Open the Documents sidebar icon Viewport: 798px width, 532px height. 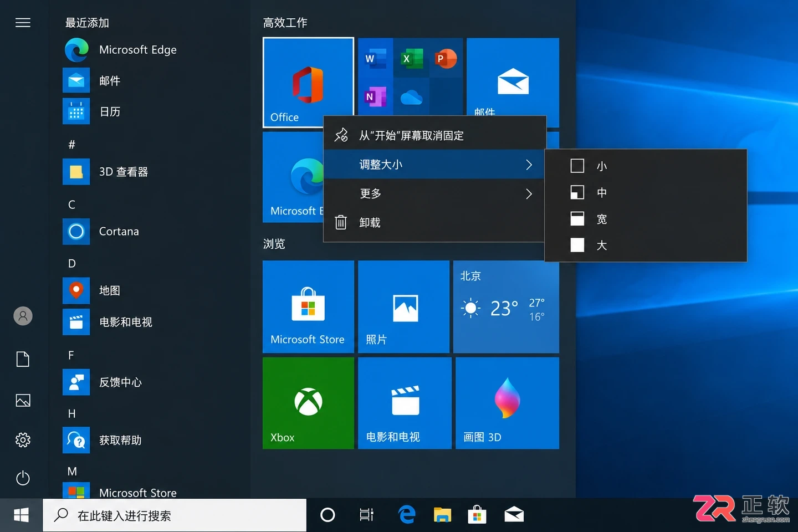(x=23, y=359)
